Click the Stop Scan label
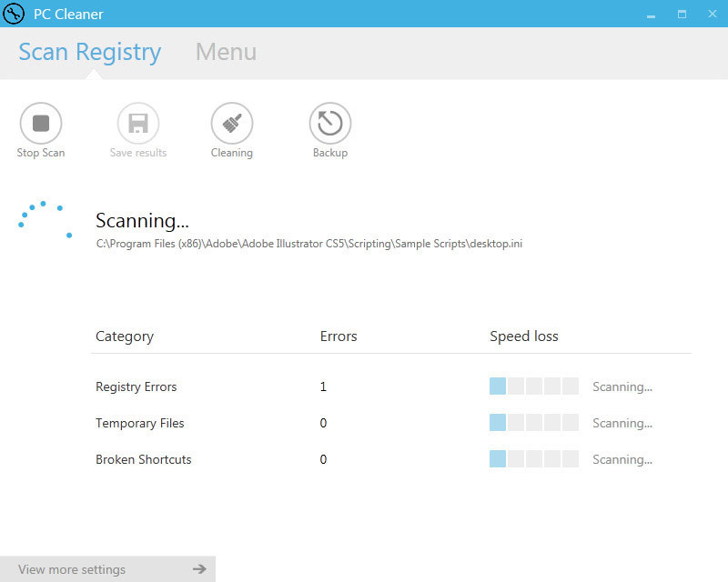 41,153
